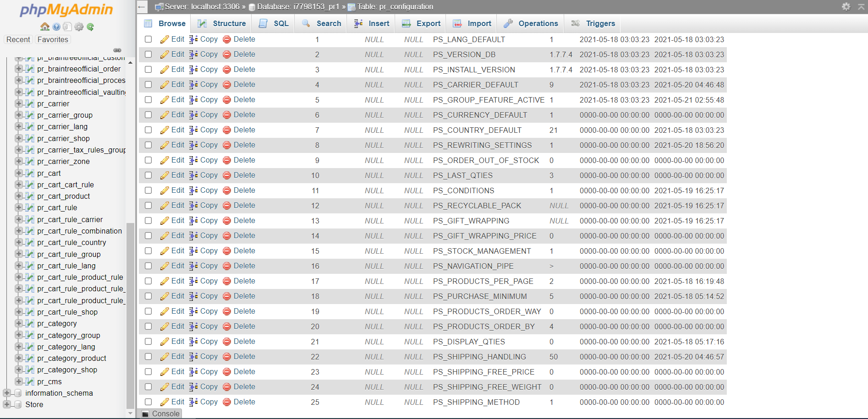Image resolution: width=868 pixels, height=419 pixels.
Task: Click pencil icon in PS_CARRIER_DEFAULT row
Action: point(165,85)
